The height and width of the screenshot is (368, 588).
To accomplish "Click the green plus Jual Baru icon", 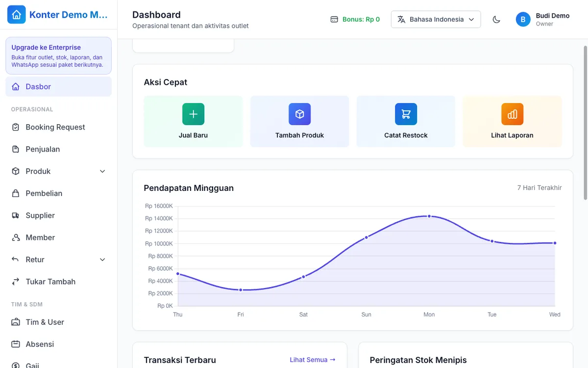I will pos(193,114).
